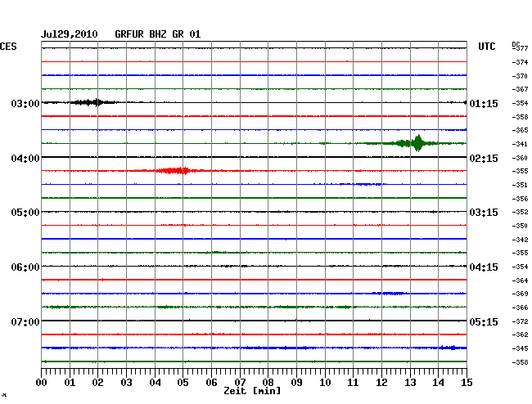The width and height of the screenshot is (532, 404).
Task: Click the 12 minute axis label
Action: tap(381, 383)
